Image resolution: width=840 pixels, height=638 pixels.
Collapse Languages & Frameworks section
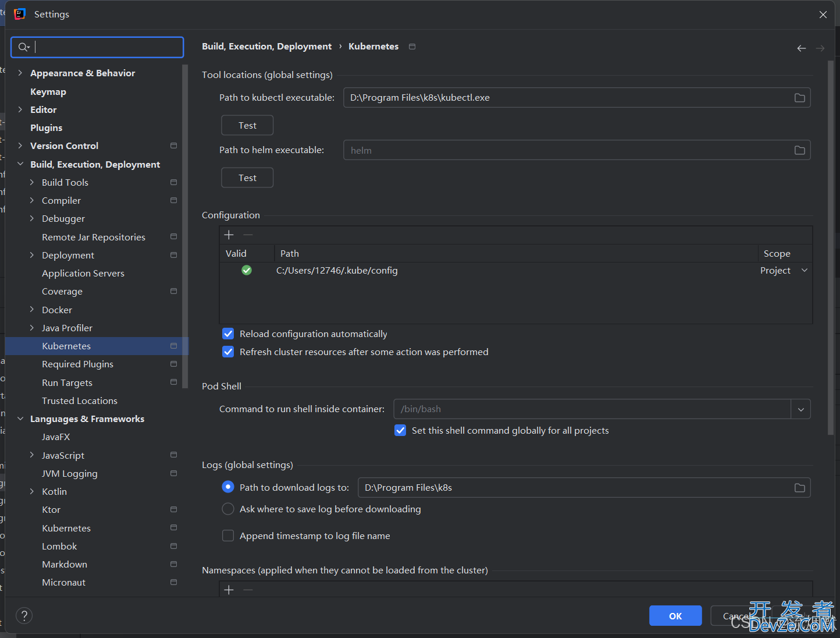tap(20, 419)
